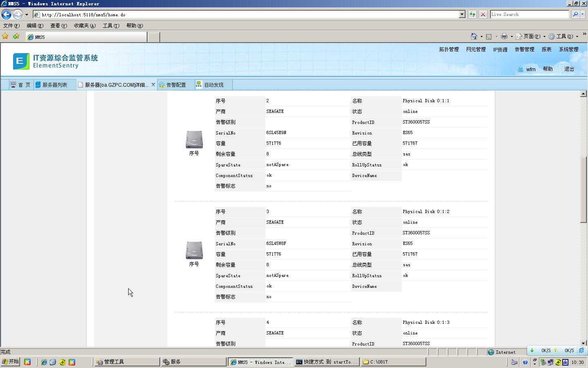This screenshot has height=368, width=588.
Task: Click the Print icon
Action: point(504,36)
